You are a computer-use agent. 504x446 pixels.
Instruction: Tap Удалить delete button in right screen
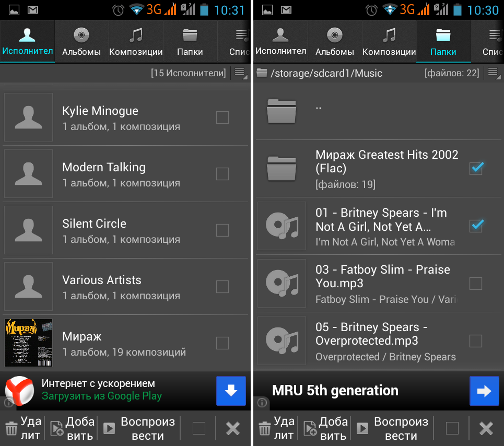click(x=276, y=428)
